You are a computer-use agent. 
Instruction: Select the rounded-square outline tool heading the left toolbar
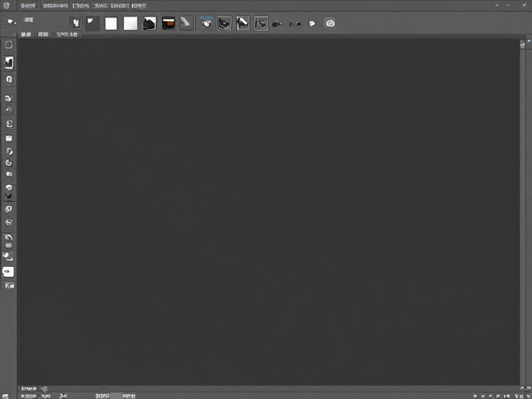point(9,45)
